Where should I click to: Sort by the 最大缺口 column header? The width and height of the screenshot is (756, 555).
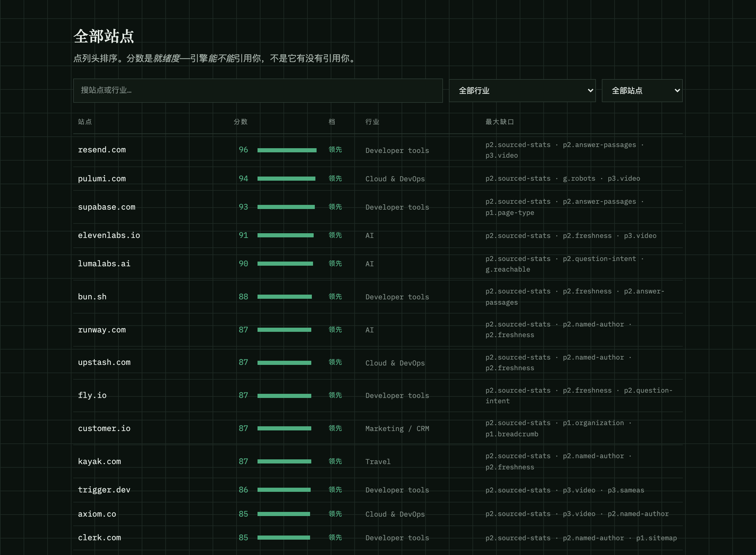point(499,122)
